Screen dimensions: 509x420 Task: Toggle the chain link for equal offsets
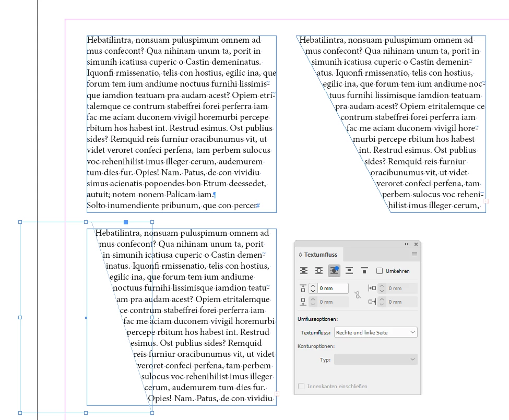coord(358,295)
